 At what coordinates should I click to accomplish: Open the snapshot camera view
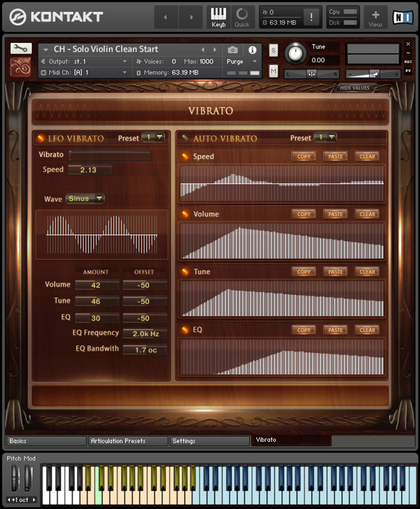point(232,50)
